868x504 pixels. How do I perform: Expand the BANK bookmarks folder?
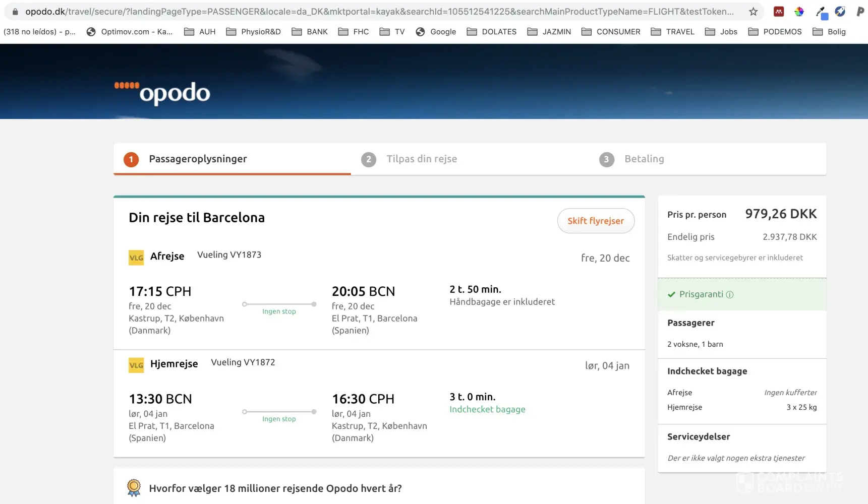coord(310,32)
